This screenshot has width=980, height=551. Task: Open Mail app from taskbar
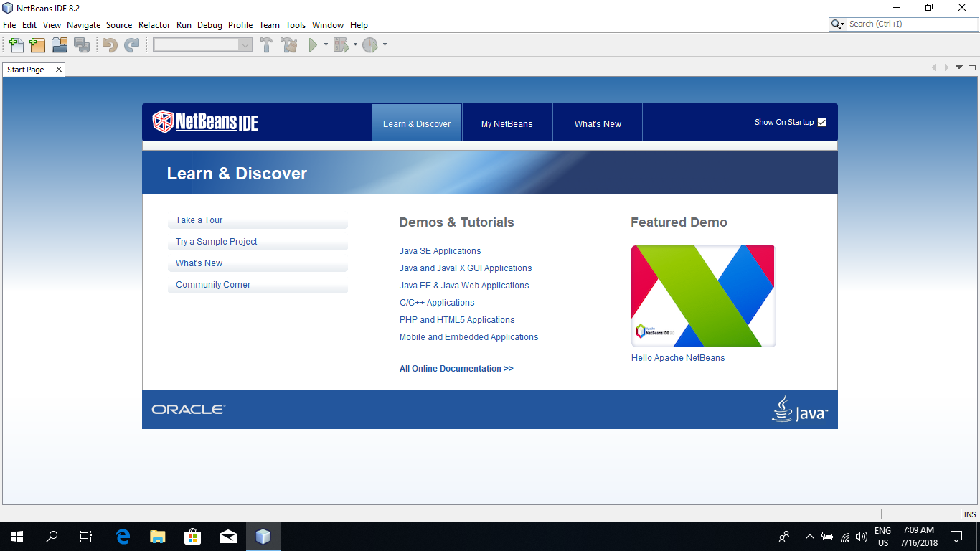click(228, 536)
